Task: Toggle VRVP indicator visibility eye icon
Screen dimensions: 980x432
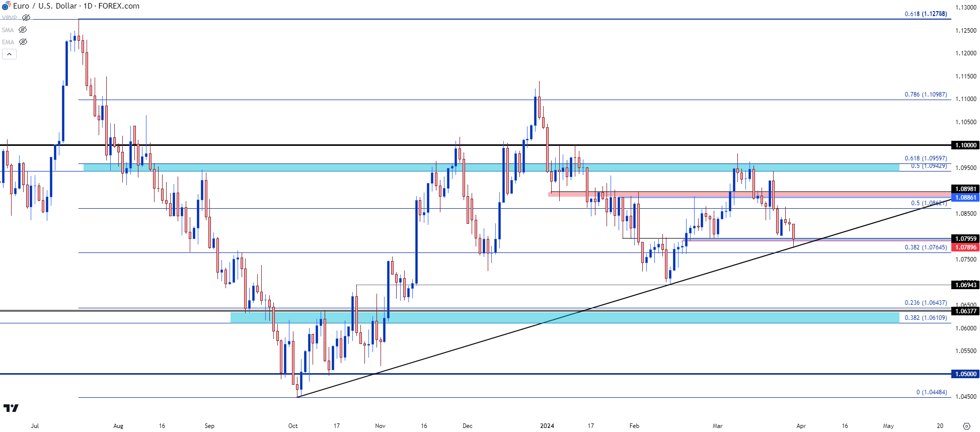Action: (26, 18)
